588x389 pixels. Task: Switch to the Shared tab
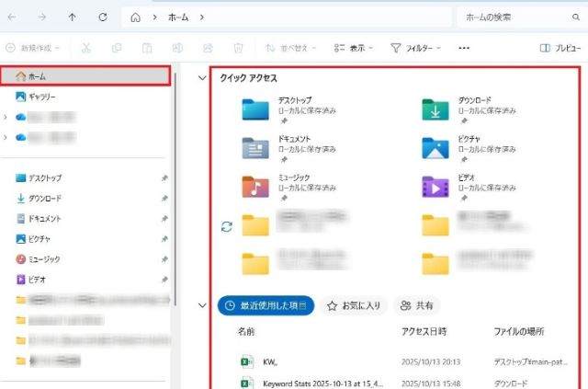[x=417, y=305]
